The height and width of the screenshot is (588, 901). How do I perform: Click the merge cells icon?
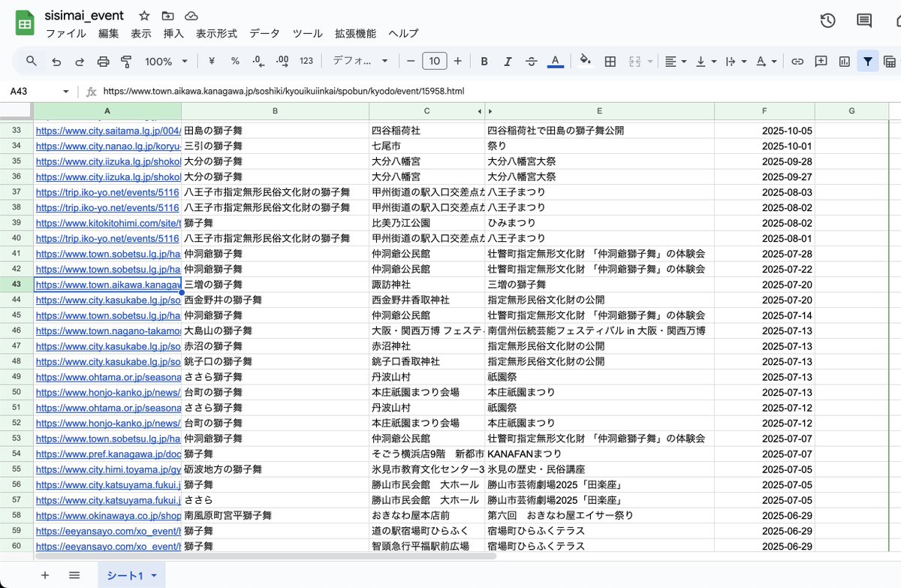634,61
